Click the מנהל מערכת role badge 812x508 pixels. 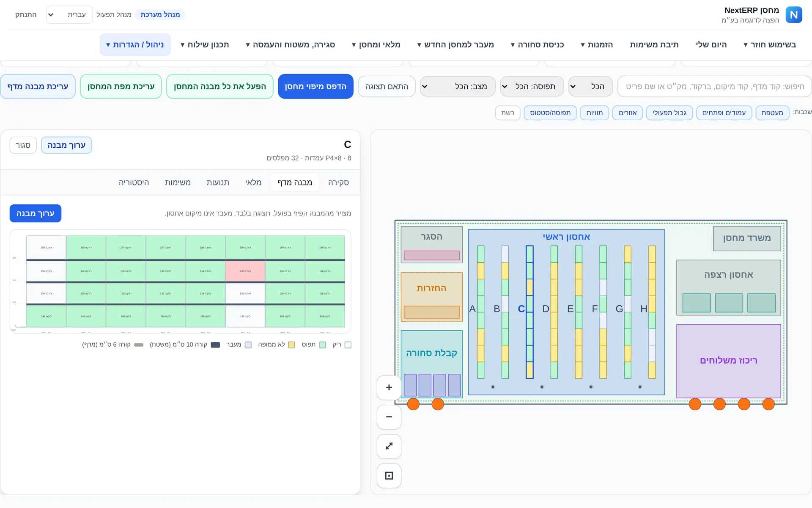point(160,15)
